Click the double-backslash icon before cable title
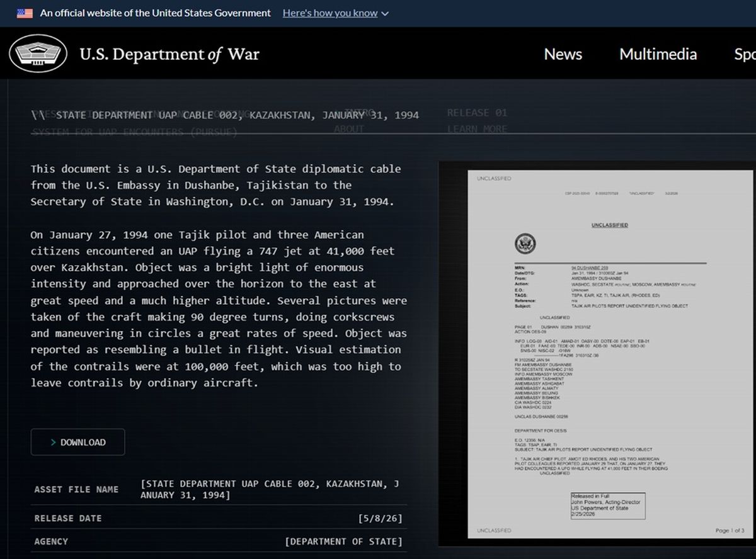This screenshot has width=756, height=559. click(37, 115)
